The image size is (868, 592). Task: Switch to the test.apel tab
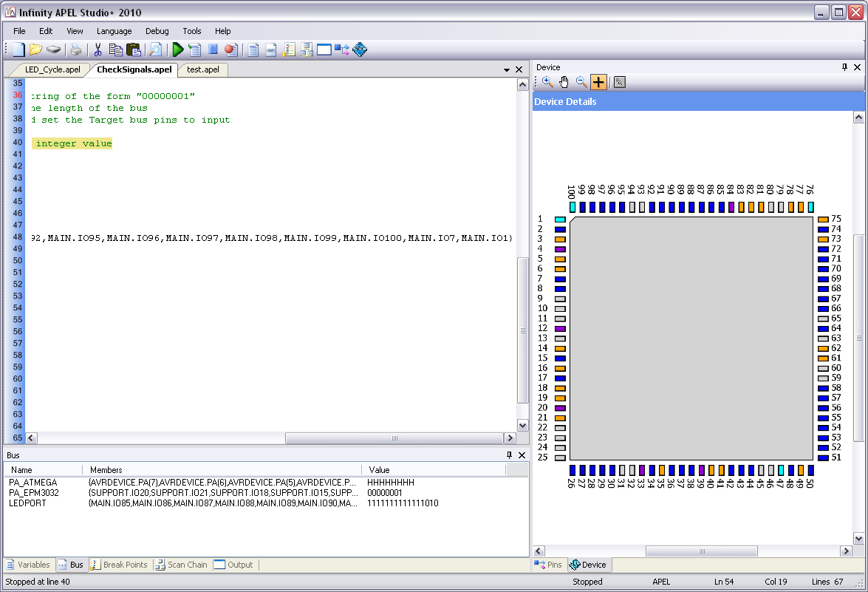tap(202, 69)
